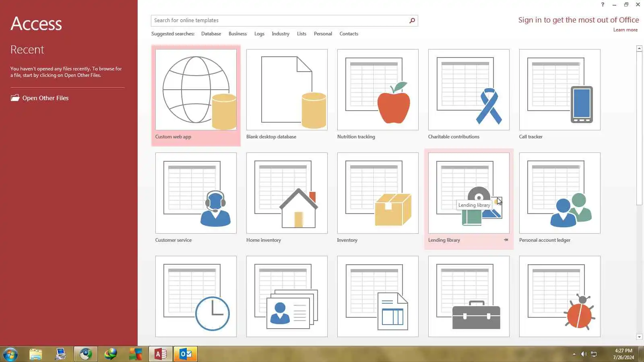Create a Blank desktop database
This screenshot has width=644, height=362.
click(287, 95)
